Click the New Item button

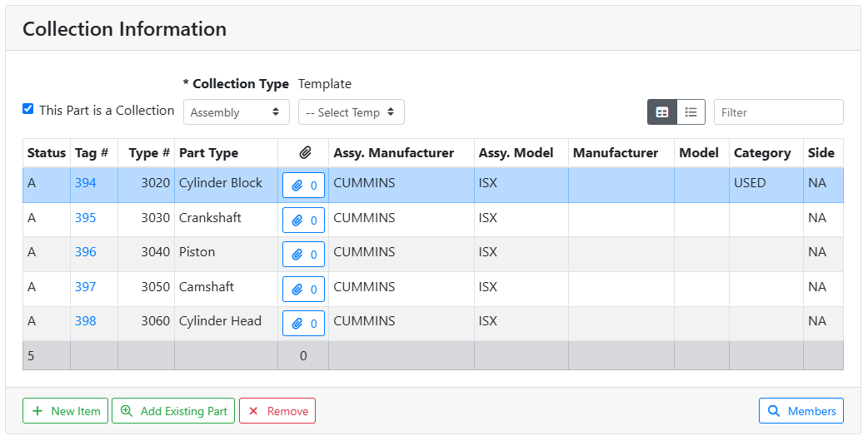[x=65, y=411]
